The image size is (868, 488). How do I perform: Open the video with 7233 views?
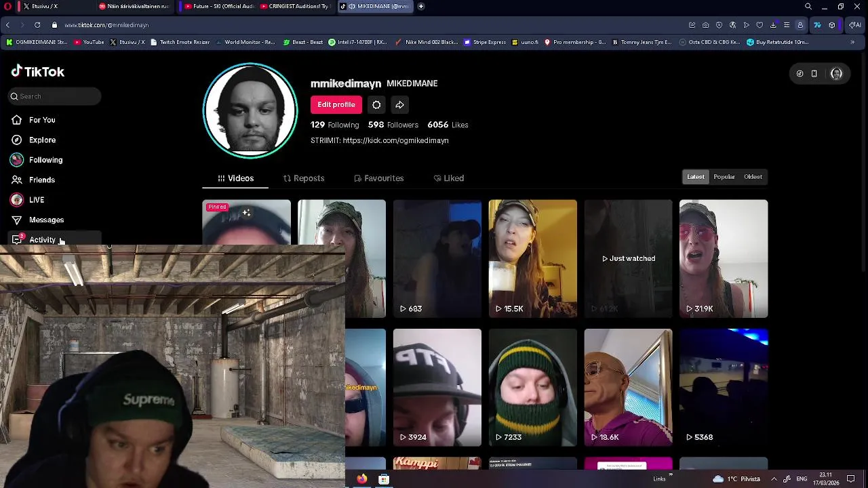click(532, 388)
